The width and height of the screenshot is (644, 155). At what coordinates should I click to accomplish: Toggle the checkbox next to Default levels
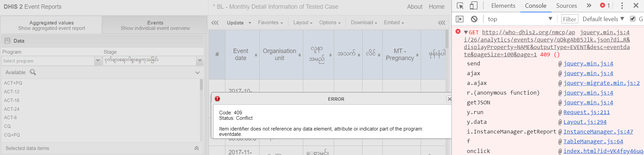(633, 19)
